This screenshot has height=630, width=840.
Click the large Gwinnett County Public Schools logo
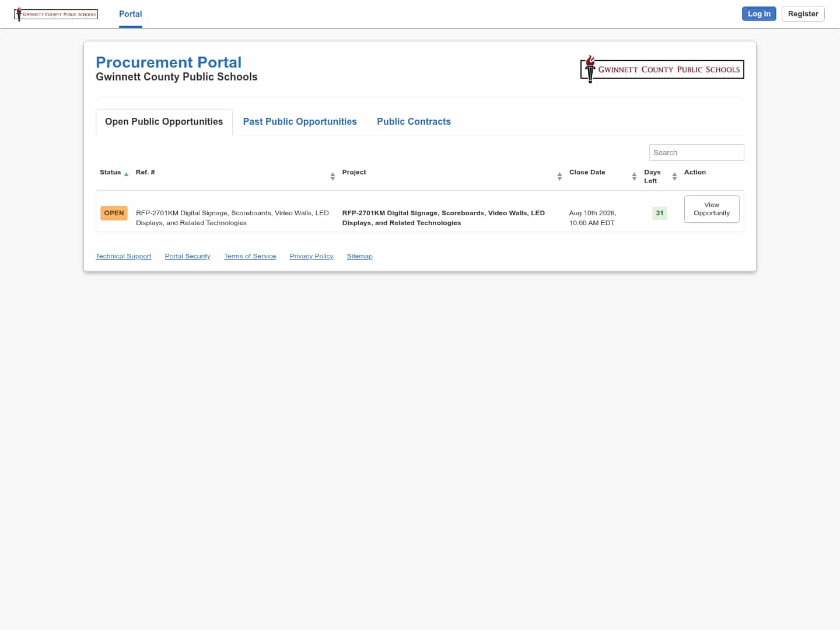pos(662,69)
